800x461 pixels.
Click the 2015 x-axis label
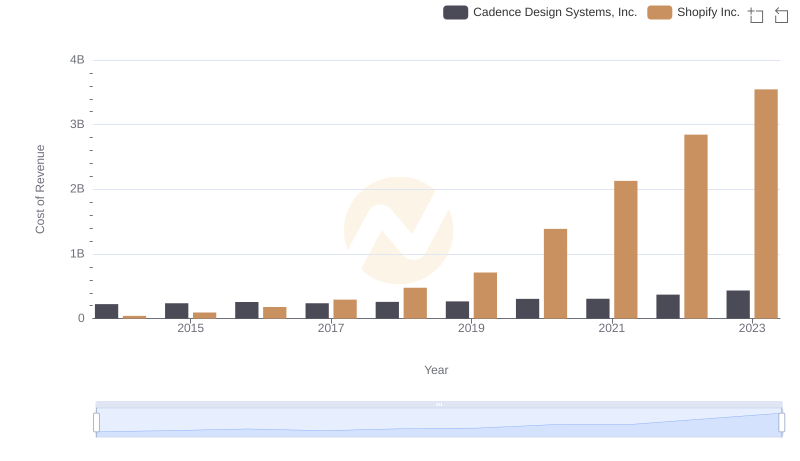[x=190, y=328]
